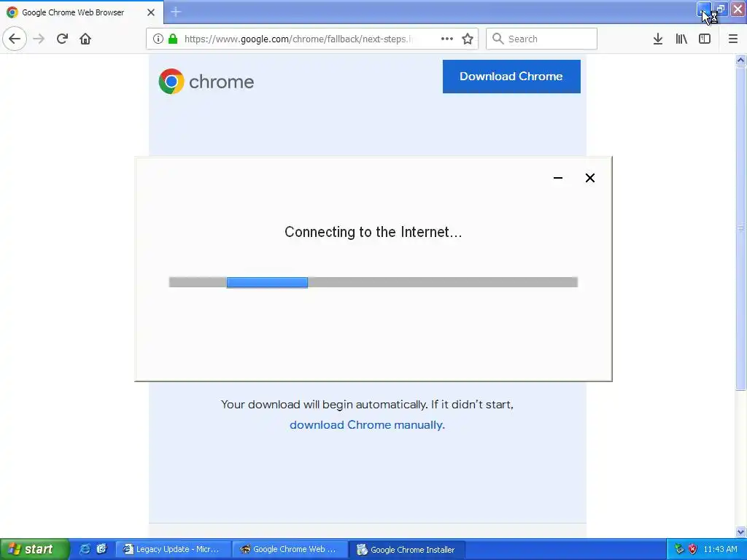The image size is (747, 560).
Task: Open the Windows start menu
Action: (x=34, y=549)
